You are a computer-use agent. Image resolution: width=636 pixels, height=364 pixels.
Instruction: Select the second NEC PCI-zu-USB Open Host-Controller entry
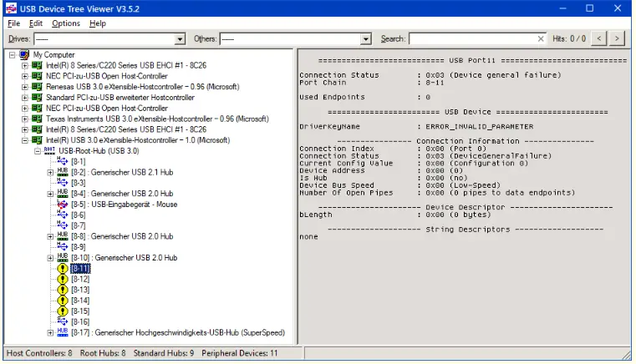click(107, 109)
